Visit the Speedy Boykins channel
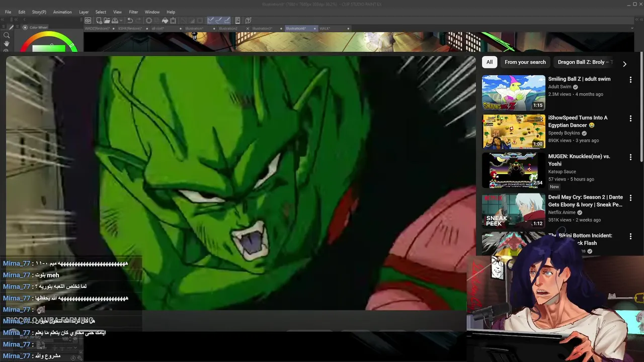 tap(565, 133)
